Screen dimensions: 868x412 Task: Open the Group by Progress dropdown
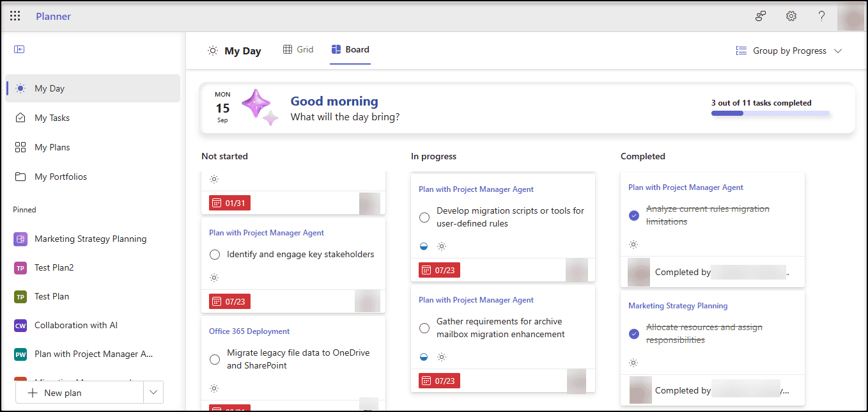click(x=789, y=51)
